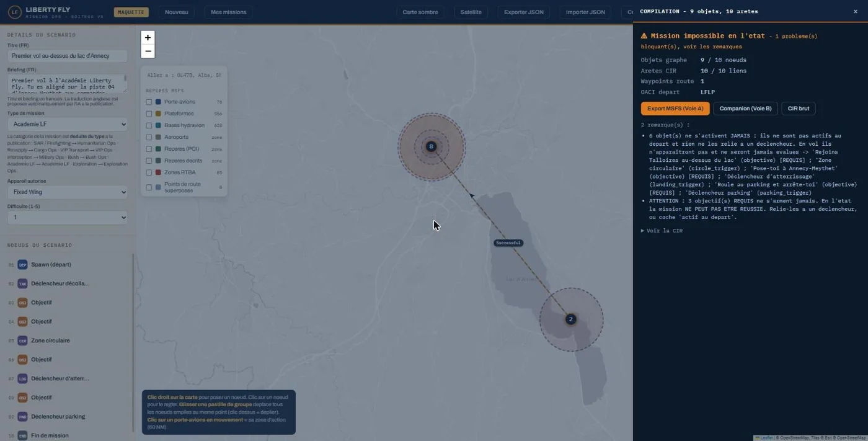
Task: Select the END Fin de mission icon
Action: tap(22, 435)
